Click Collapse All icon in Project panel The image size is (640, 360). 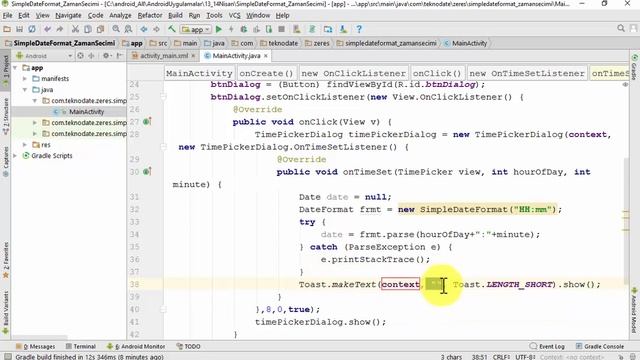point(91,56)
